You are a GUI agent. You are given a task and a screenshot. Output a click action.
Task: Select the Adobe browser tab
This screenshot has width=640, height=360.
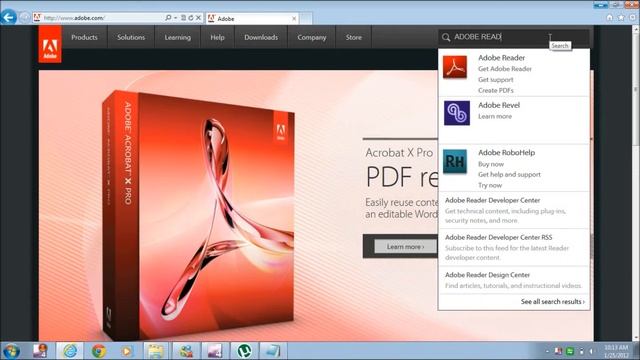click(x=252, y=18)
